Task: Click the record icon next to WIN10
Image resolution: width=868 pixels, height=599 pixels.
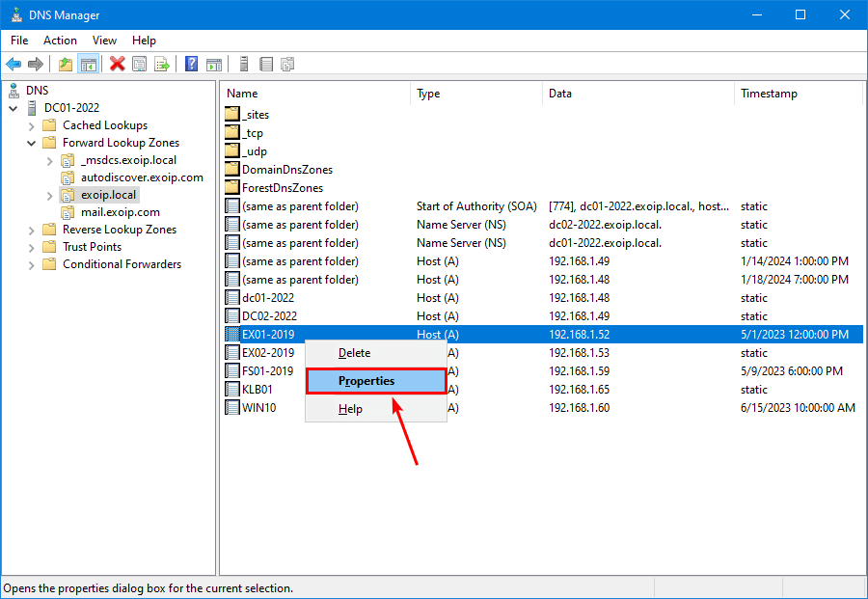Action: (232, 407)
